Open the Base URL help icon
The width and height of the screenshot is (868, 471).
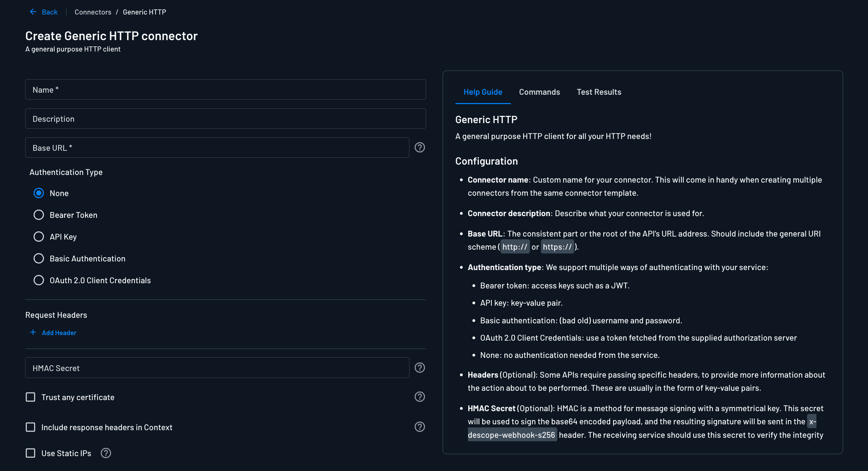[x=419, y=147]
